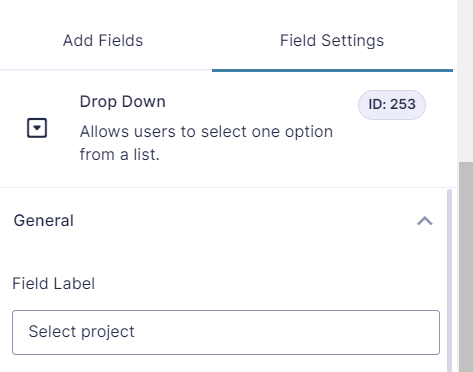Click the Field Label caption text
This screenshot has width=473, height=372.
(54, 284)
